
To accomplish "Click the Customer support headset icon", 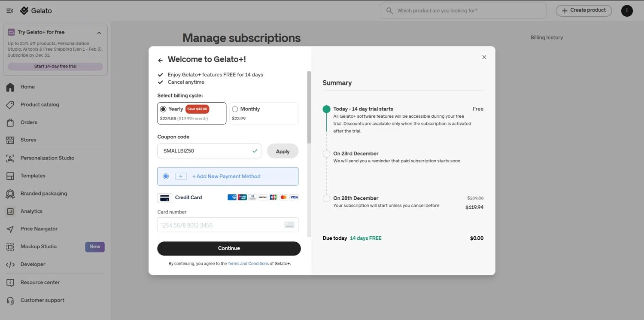I will (10, 301).
